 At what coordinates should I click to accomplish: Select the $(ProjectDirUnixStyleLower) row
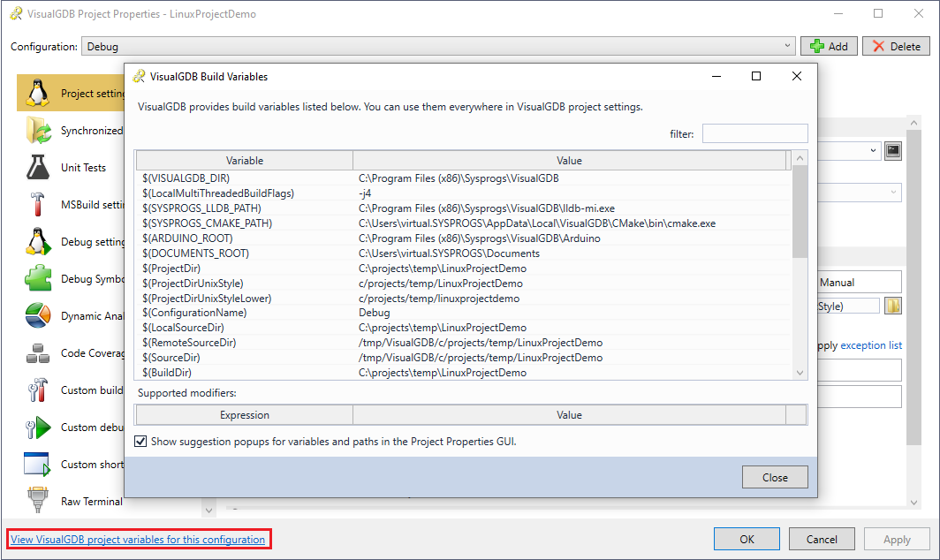pos(464,298)
